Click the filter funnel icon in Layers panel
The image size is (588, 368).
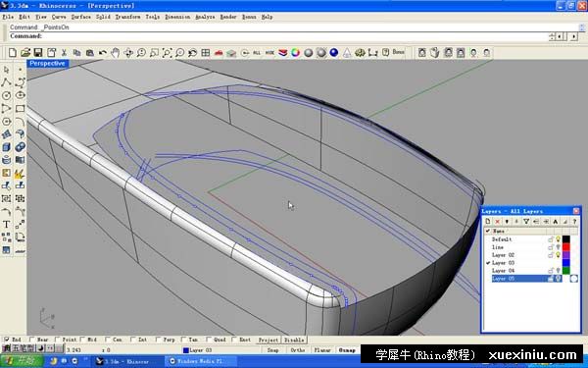pos(526,222)
